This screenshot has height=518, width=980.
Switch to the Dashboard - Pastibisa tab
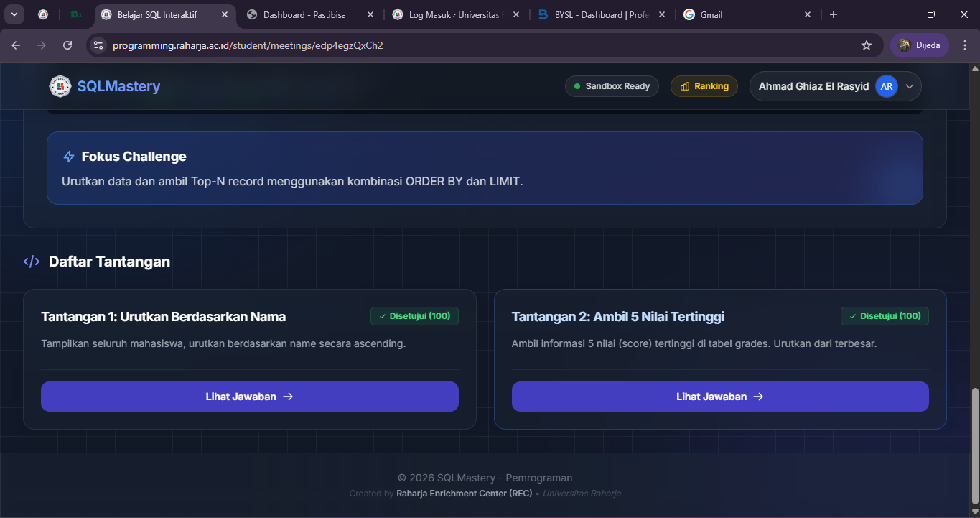click(x=304, y=14)
